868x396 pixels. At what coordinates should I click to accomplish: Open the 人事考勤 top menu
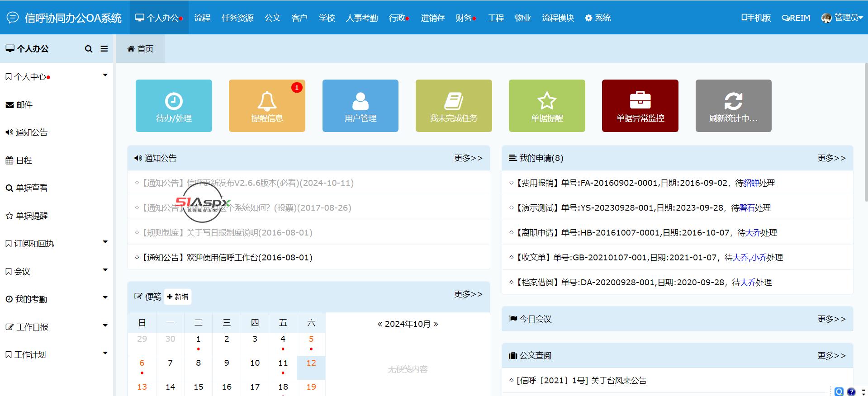click(361, 18)
